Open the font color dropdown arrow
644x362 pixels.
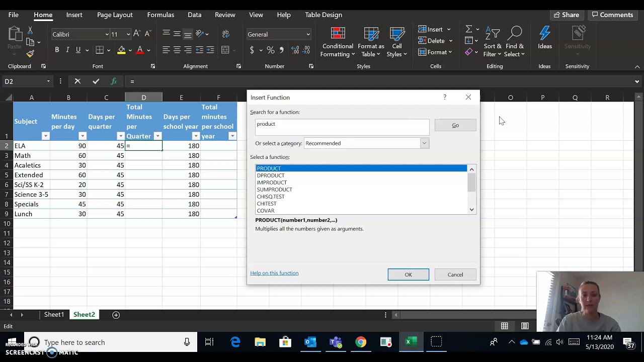pyautogui.click(x=149, y=50)
